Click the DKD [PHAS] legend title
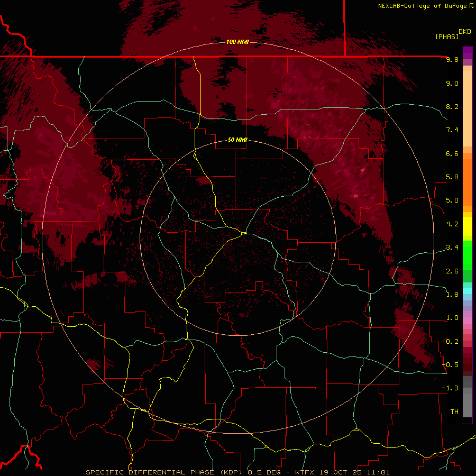476x476 pixels. coord(453,34)
